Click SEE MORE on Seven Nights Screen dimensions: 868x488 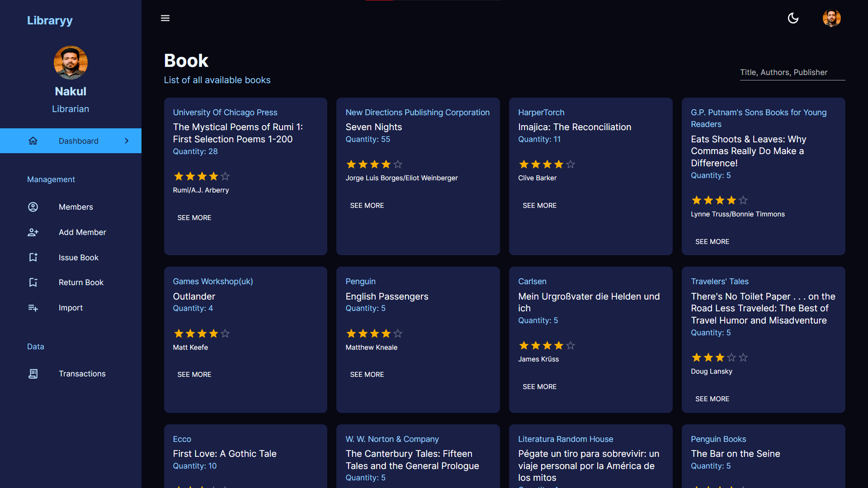pos(367,205)
